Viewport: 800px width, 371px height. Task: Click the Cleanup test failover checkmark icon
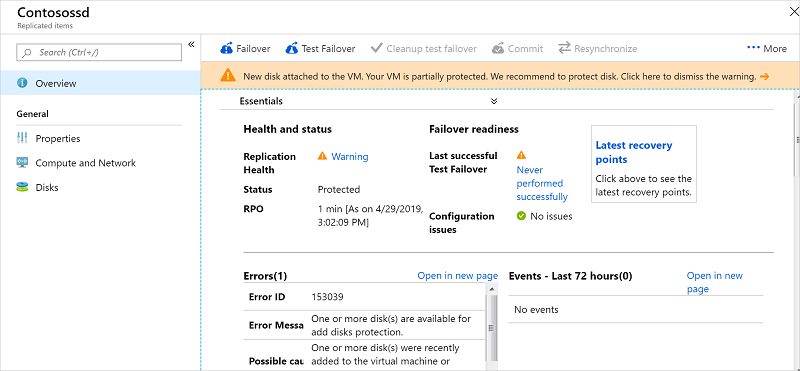tap(377, 48)
